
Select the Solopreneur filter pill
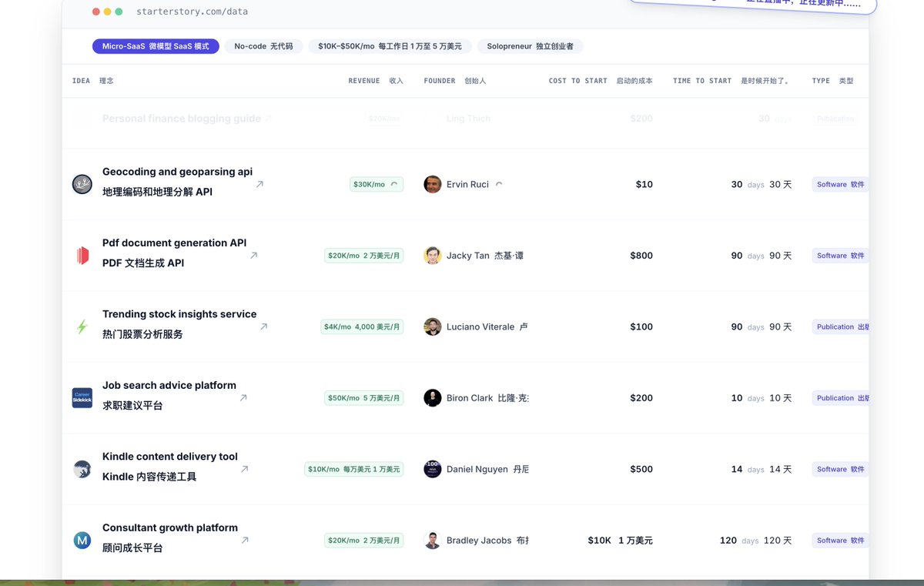click(x=530, y=46)
